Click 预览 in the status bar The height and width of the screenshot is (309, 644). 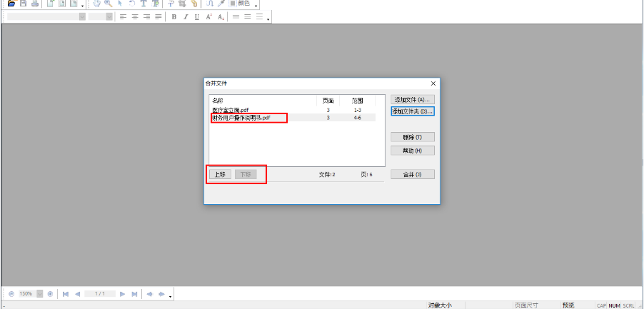[568, 305]
